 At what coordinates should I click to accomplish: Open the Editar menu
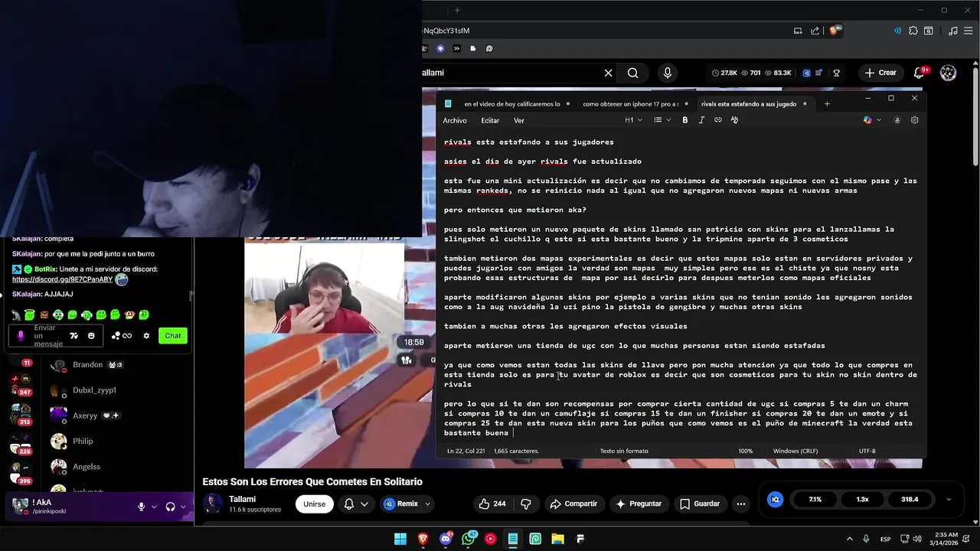point(490,120)
